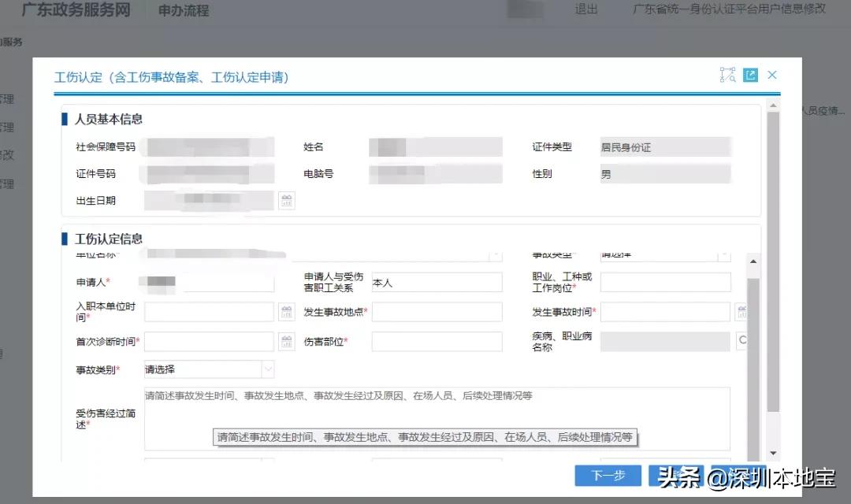Screen dimensions: 851x504
Task: Select the 申办流程 menu item
Action: pyautogui.click(x=181, y=11)
